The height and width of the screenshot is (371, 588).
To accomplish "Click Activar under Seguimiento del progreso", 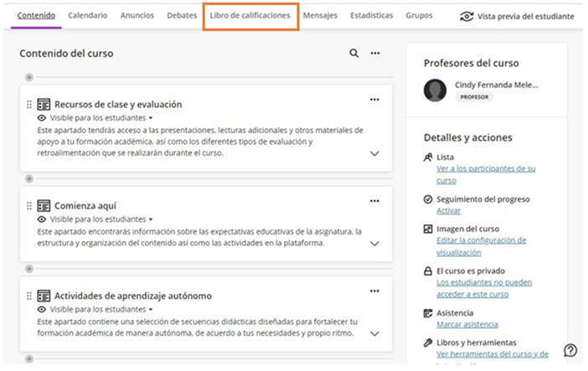I will pyautogui.click(x=448, y=211).
